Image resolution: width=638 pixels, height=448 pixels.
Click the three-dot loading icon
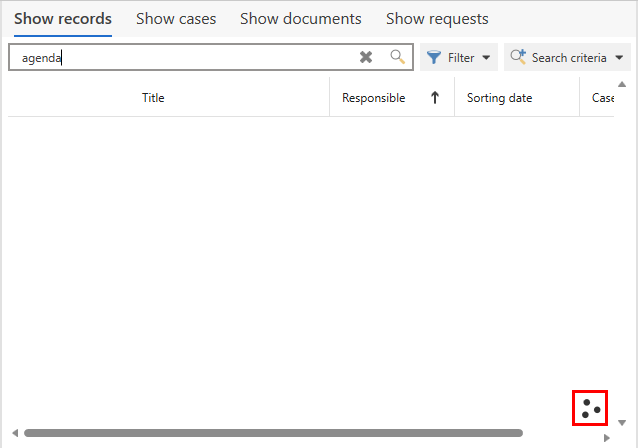tap(591, 407)
